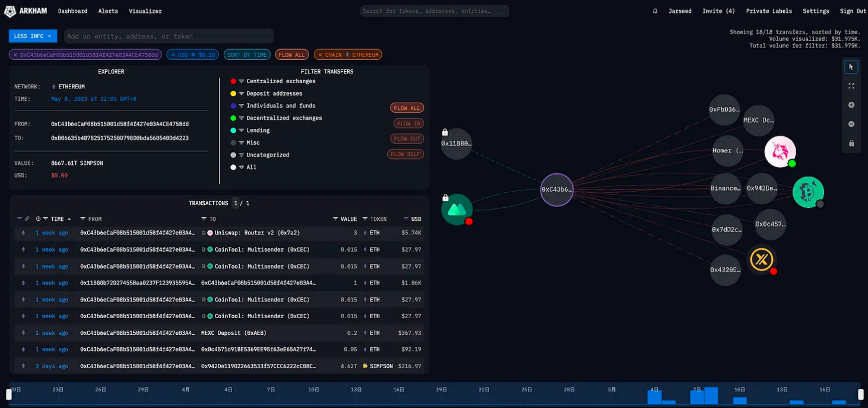Click the 0x7dD2c node
Viewport: 868px width, 408px height.
coord(727,229)
